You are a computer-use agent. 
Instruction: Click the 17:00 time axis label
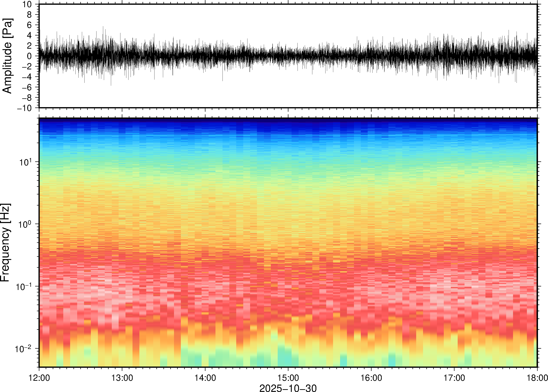454,378
